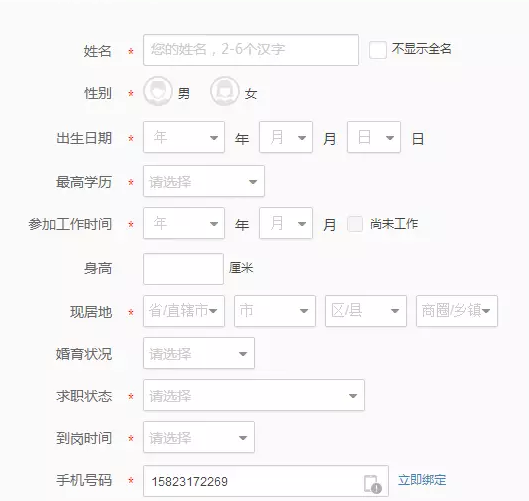Expand the 商圈/乡镇 dropdown
Image resolution: width=529 pixels, height=501 pixels.
[x=457, y=311]
